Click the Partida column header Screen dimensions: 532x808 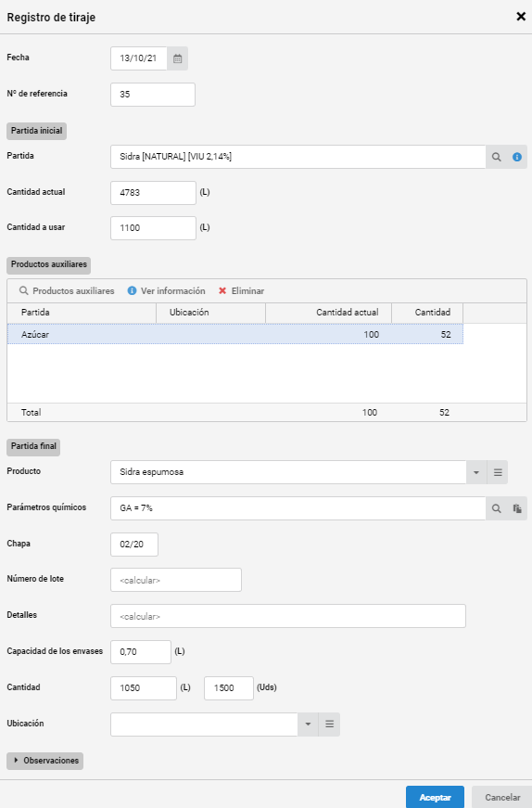82,313
